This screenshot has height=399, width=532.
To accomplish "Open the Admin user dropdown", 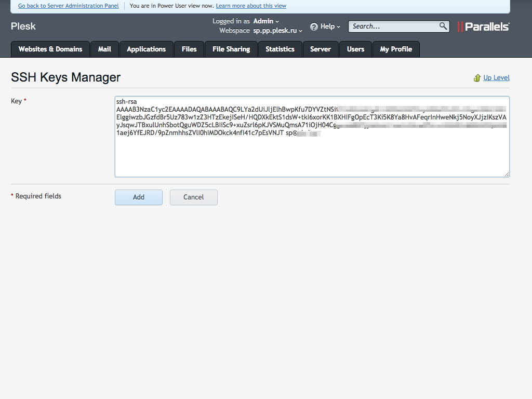I will (266, 21).
